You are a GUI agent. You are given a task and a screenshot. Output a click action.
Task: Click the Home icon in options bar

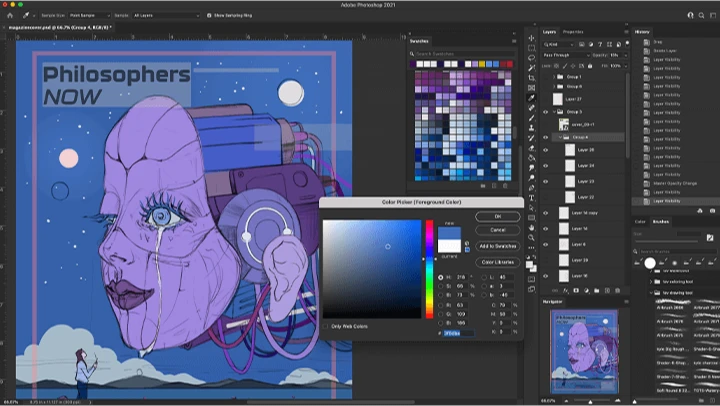(x=10, y=15)
